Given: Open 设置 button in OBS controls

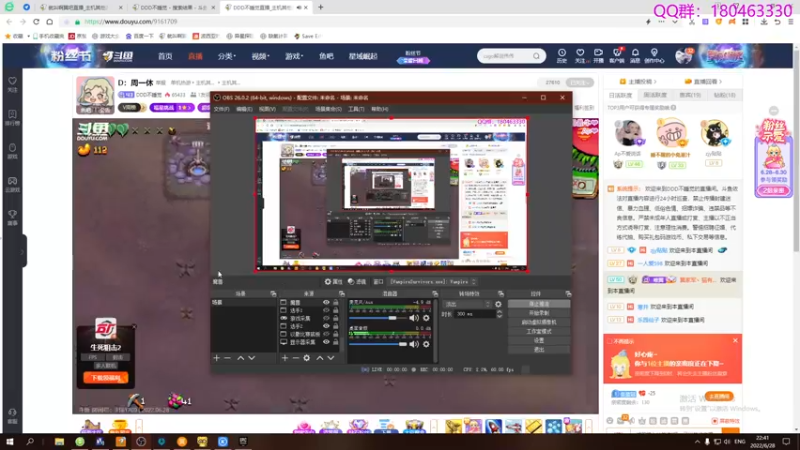Looking at the screenshot, I should pyautogui.click(x=539, y=341).
